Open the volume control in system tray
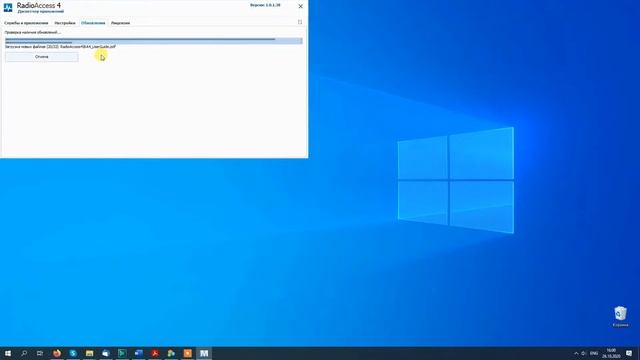The height and width of the screenshot is (360, 640). [x=584, y=353]
